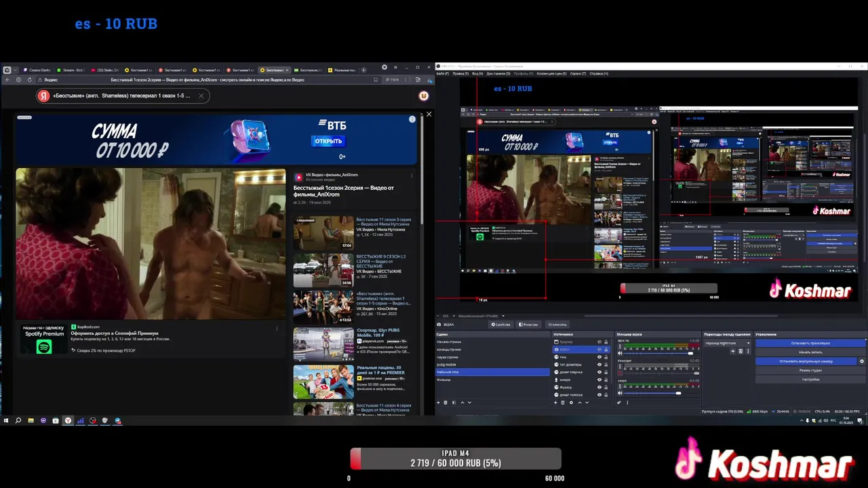This screenshot has width=868, height=488.
Task: Open переход Nightmare transition dropdown
Action: (727, 343)
